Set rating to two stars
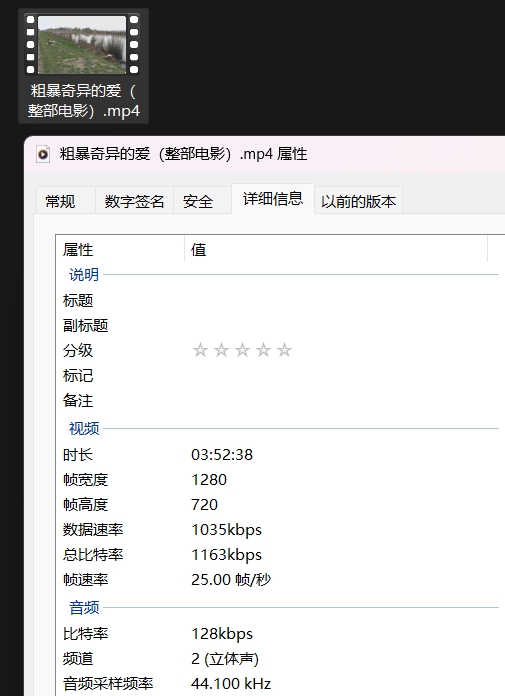The width and height of the screenshot is (505, 696). (x=221, y=350)
